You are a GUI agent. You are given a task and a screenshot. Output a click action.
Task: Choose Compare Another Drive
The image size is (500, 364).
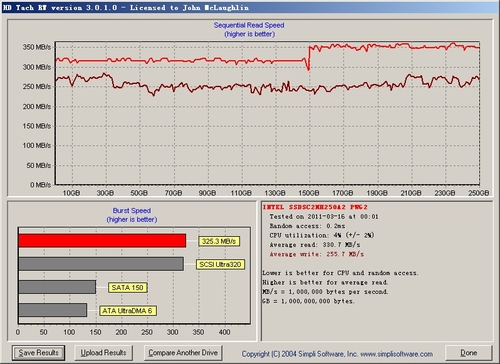183,353
